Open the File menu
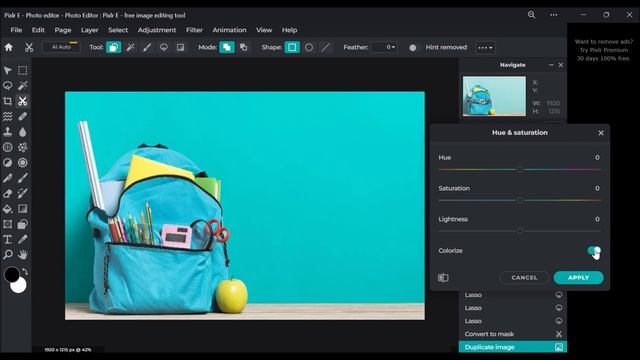Viewport: 640px width, 360px height. (16, 30)
